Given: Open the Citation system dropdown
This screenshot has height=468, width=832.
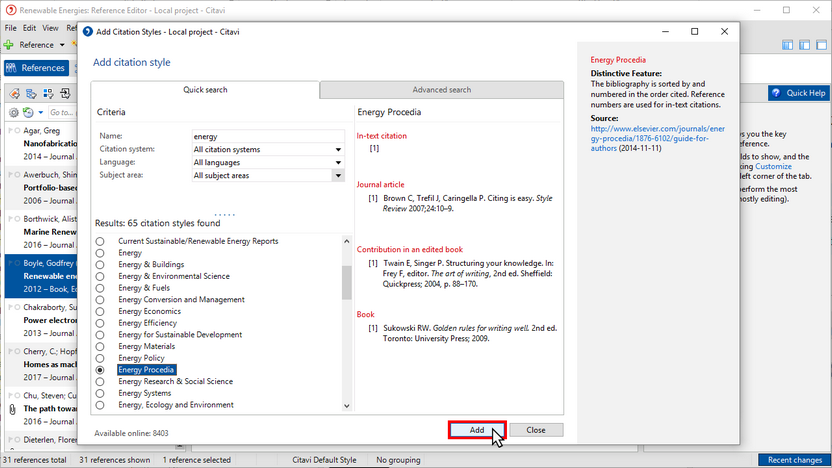Looking at the screenshot, I should click(x=268, y=150).
